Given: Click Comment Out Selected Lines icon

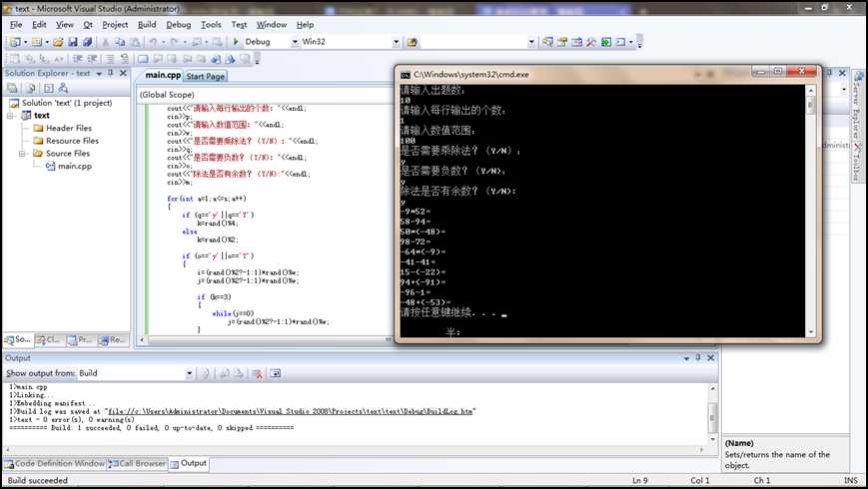Looking at the screenshot, I should [110, 59].
